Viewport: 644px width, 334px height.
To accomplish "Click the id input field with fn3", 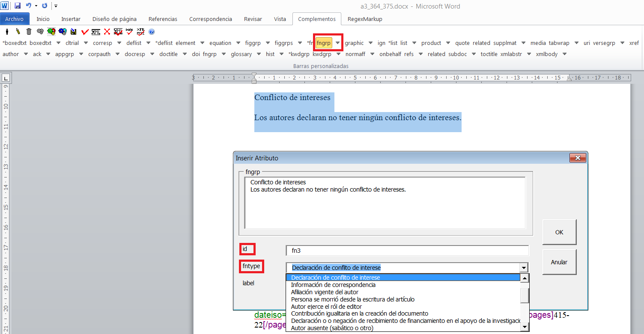I will (407, 251).
